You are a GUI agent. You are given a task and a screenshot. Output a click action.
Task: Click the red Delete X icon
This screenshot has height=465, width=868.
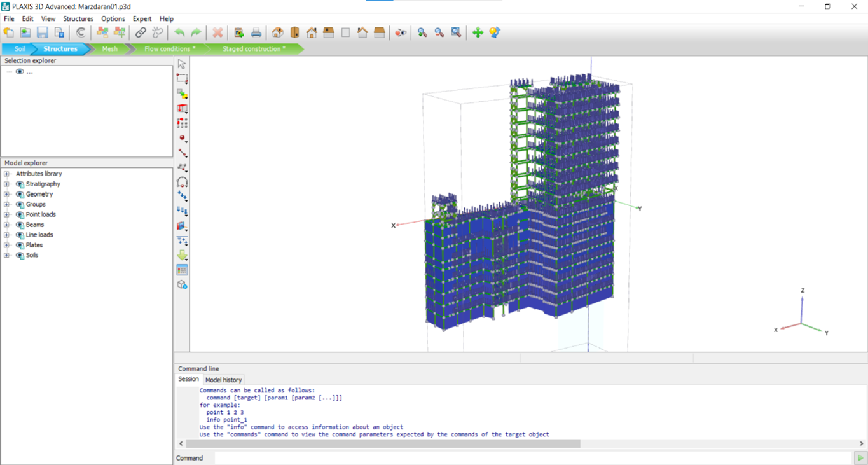click(x=217, y=32)
